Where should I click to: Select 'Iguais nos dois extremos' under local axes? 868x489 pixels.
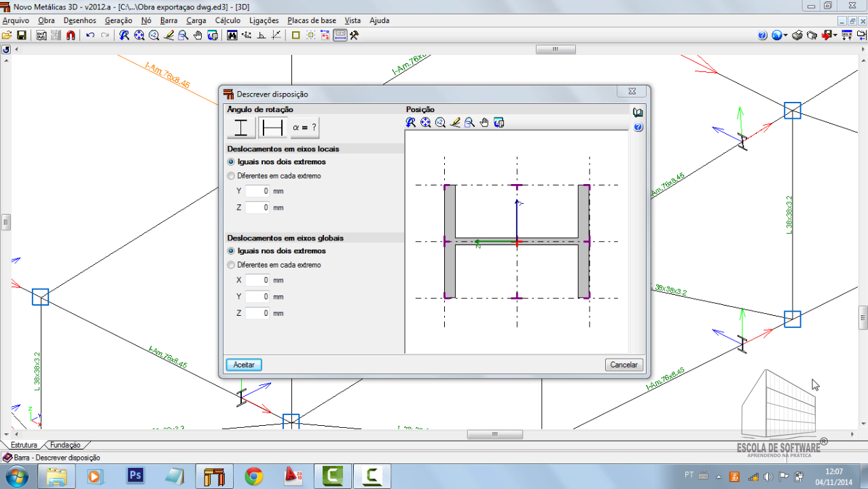(232, 162)
